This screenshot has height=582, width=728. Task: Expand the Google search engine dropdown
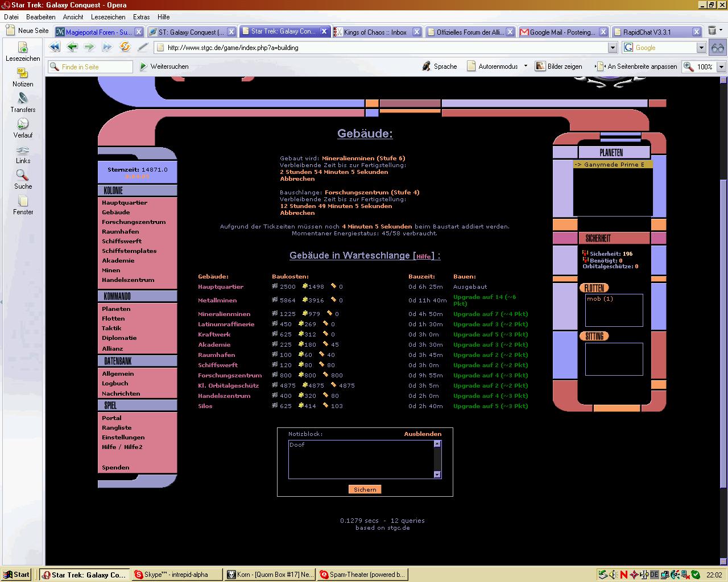(701, 48)
